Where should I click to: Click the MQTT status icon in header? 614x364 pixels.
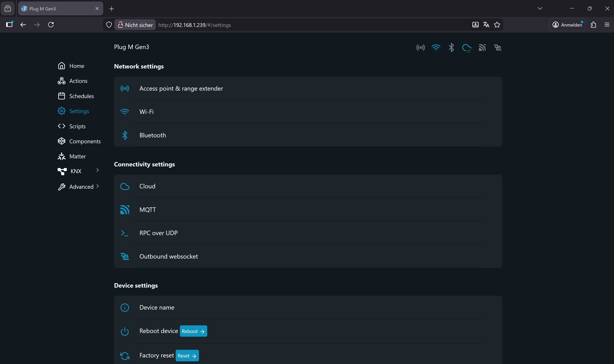click(482, 47)
